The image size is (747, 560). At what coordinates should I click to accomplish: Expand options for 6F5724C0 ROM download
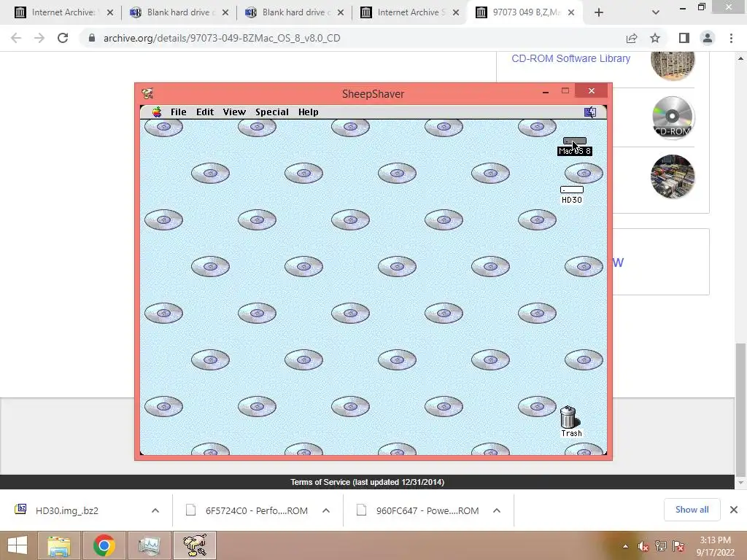point(326,510)
